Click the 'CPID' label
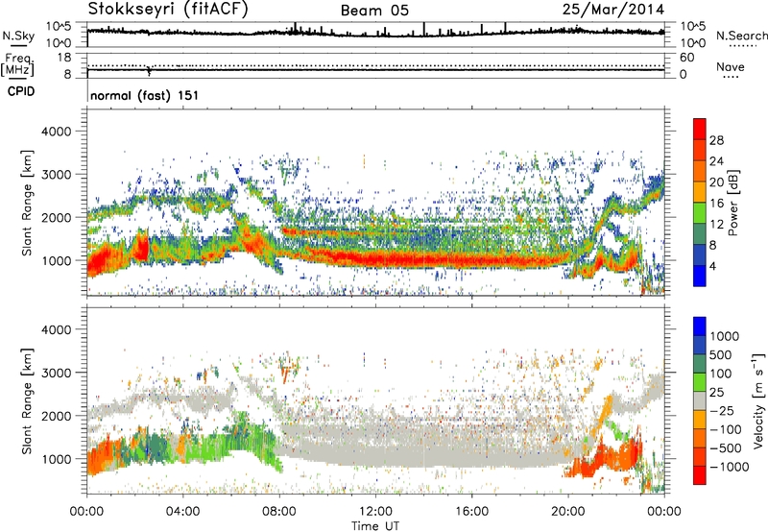The width and height of the screenshot is (768, 532). (21, 91)
